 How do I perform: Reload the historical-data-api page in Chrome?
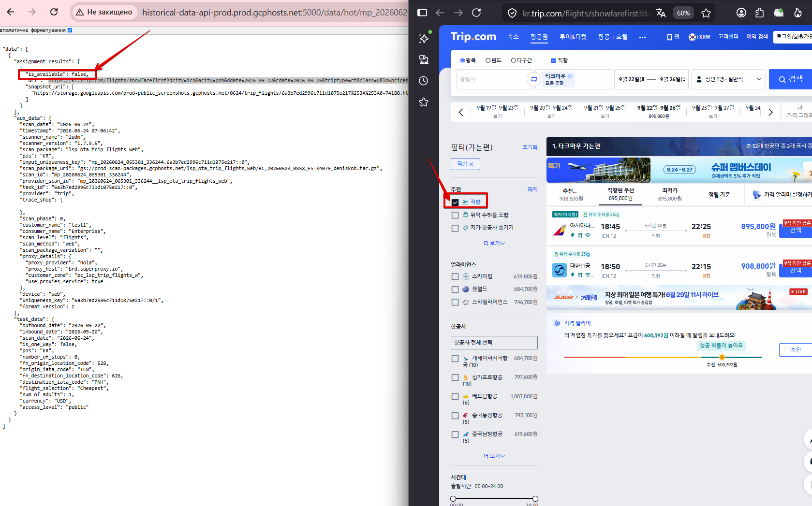[54, 12]
